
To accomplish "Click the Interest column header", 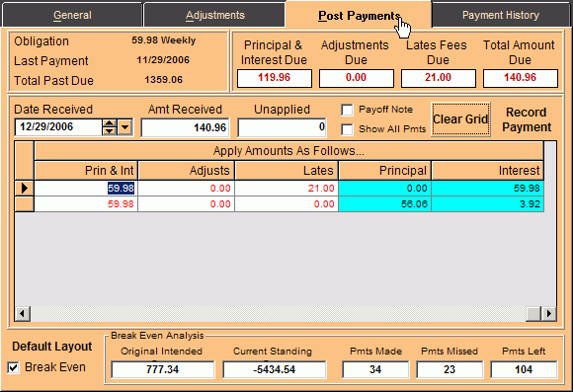I will 488,171.
